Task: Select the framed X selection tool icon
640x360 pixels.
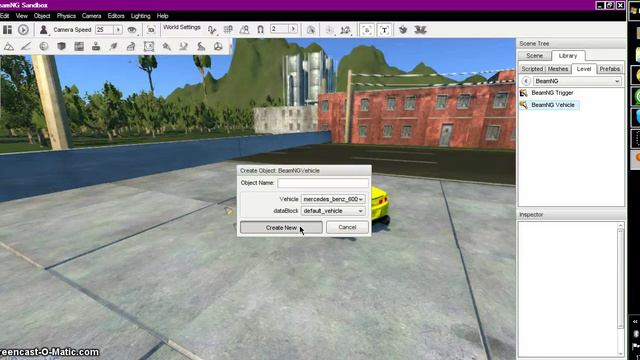Action: point(149,47)
